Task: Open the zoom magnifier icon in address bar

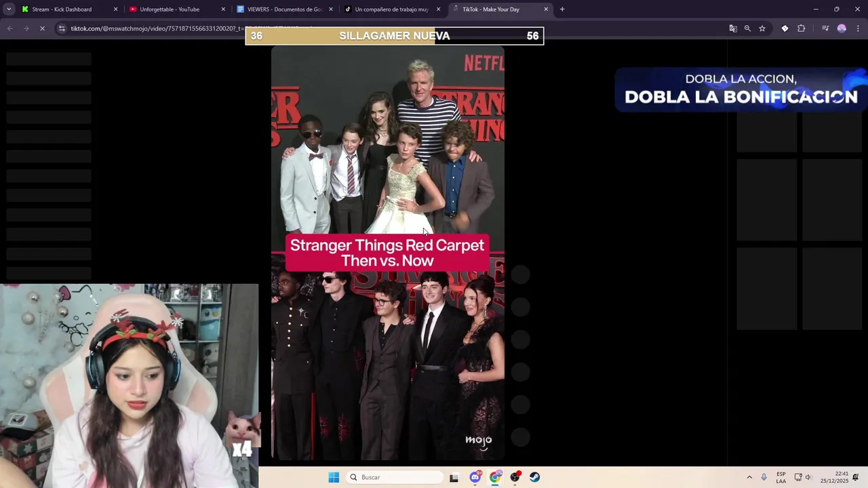Action: (x=747, y=28)
